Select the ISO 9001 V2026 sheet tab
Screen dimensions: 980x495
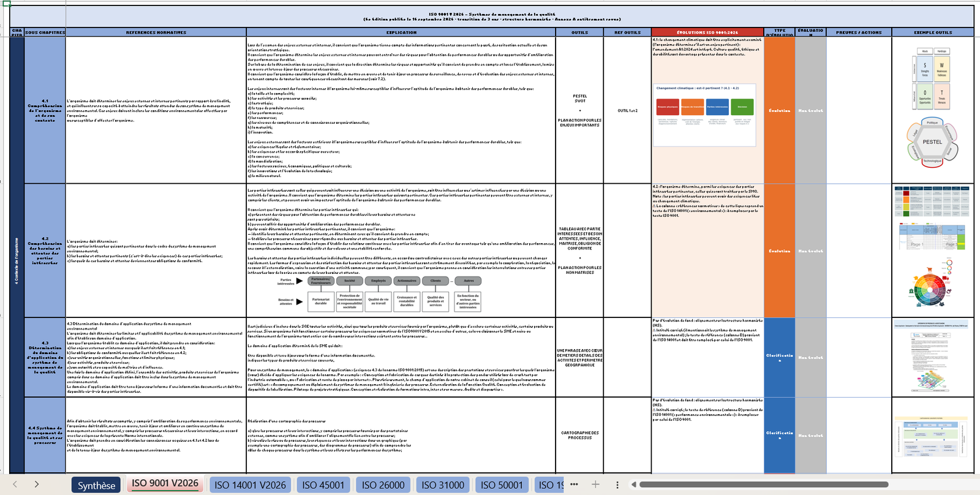click(165, 484)
